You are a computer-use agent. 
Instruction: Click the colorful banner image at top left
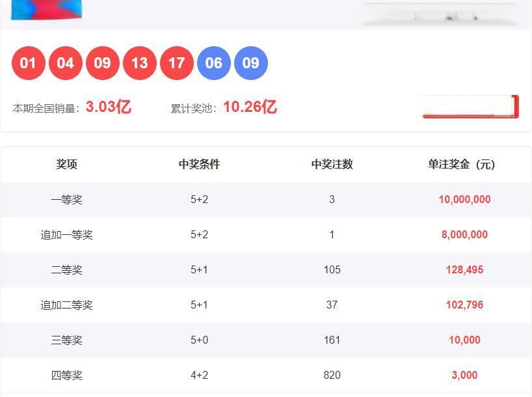tap(47, 9)
